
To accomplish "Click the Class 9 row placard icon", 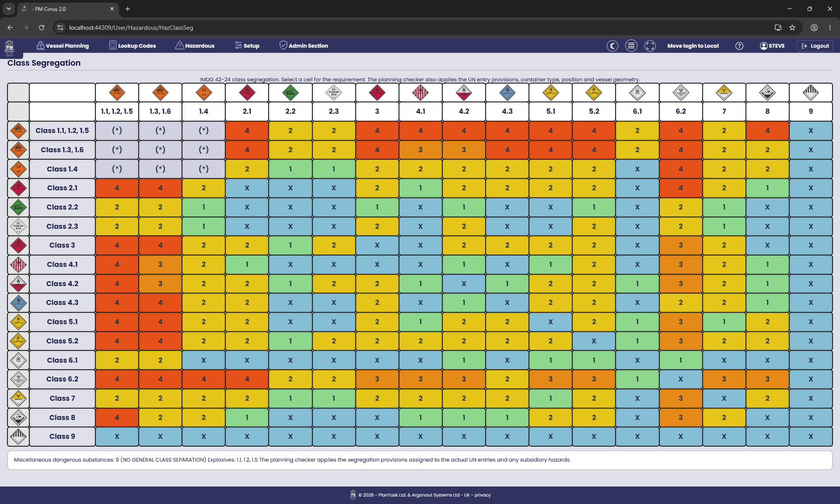I will (18, 437).
